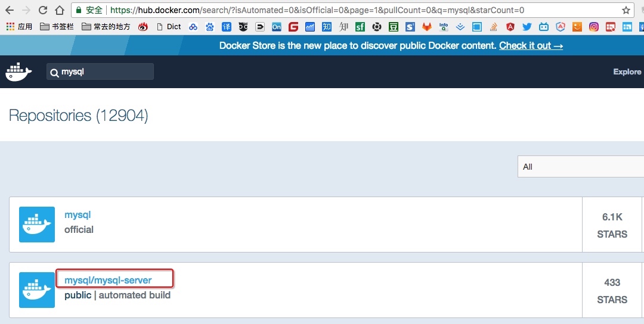Click the browser back arrow

tap(9, 10)
